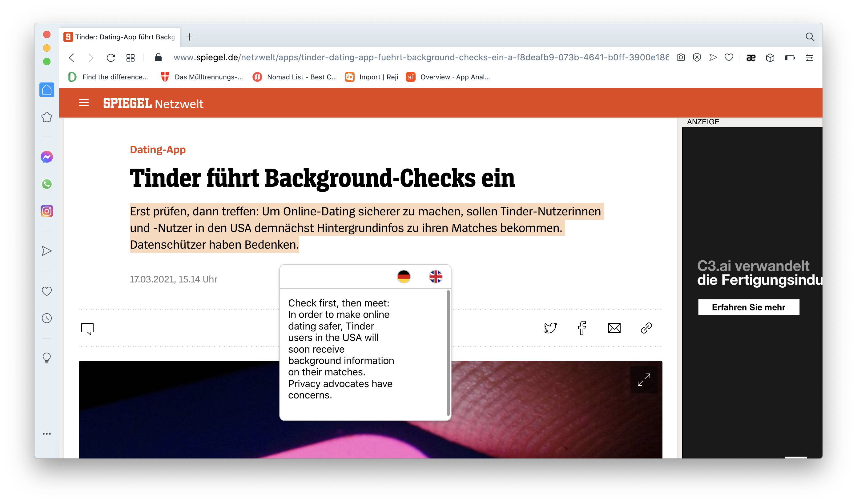Open sidebar three-dot setup menu
This screenshot has width=857, height=504.
pos(47,434)
